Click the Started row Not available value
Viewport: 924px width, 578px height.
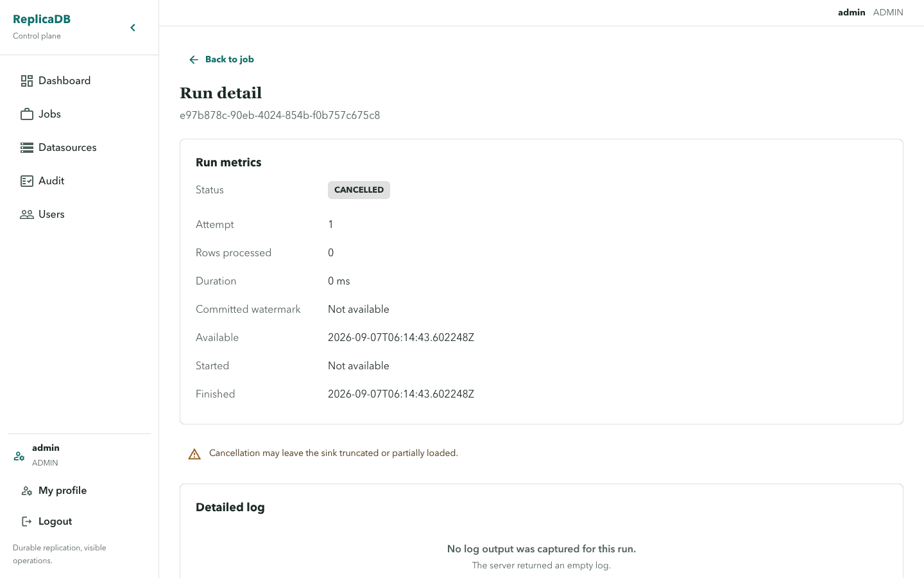coord(359,366)
